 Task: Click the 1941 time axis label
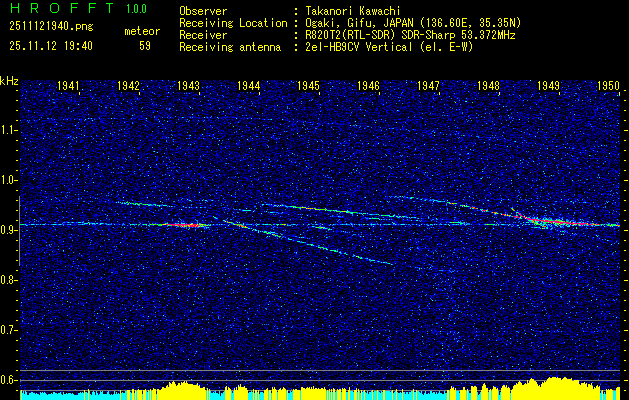(x=68, y=85)
